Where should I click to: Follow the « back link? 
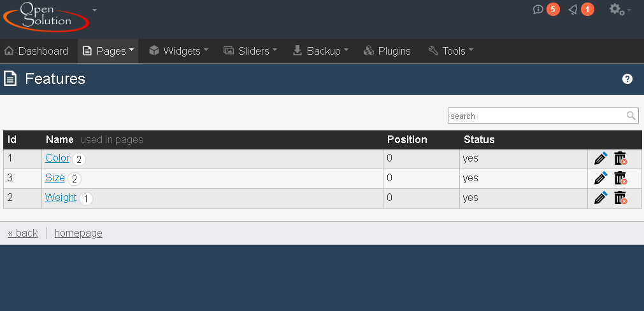pos(22,233)
